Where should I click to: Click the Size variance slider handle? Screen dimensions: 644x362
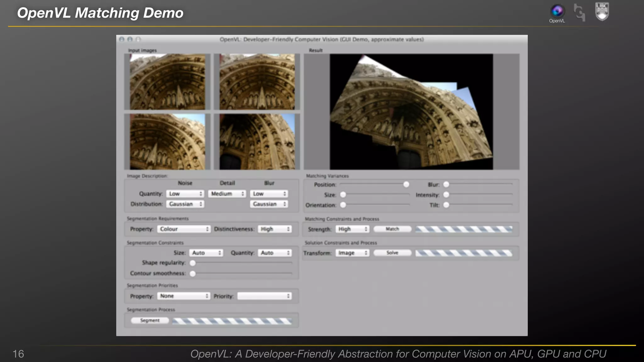343,195
